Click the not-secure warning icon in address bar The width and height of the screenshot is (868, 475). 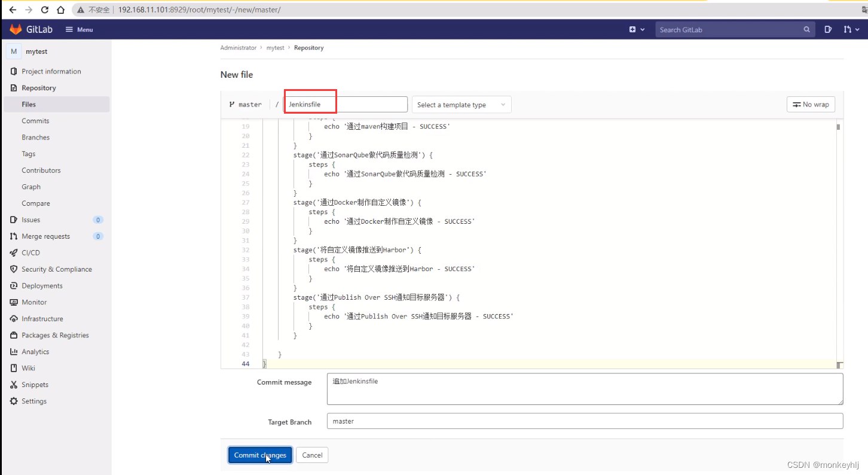tap(81, 10)
